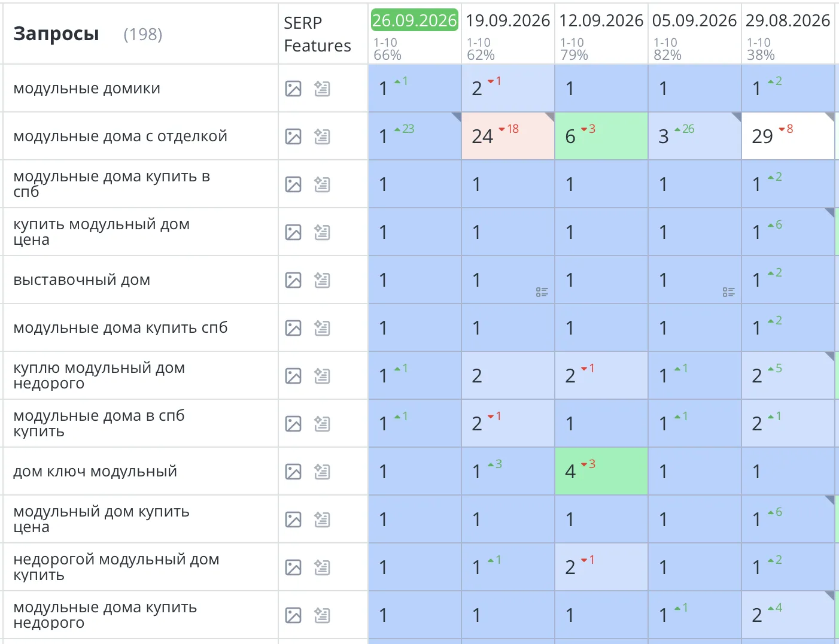Click image icon in выставочный дом row
The image size is (839, 644).
pos(293,280)
